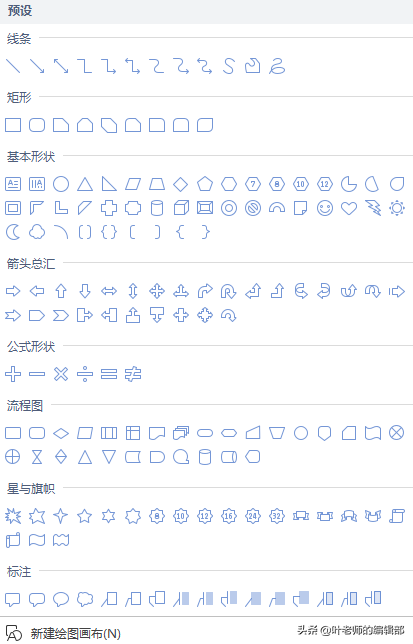
Task: Insert the right arrow shape
Action: [13, 292]
